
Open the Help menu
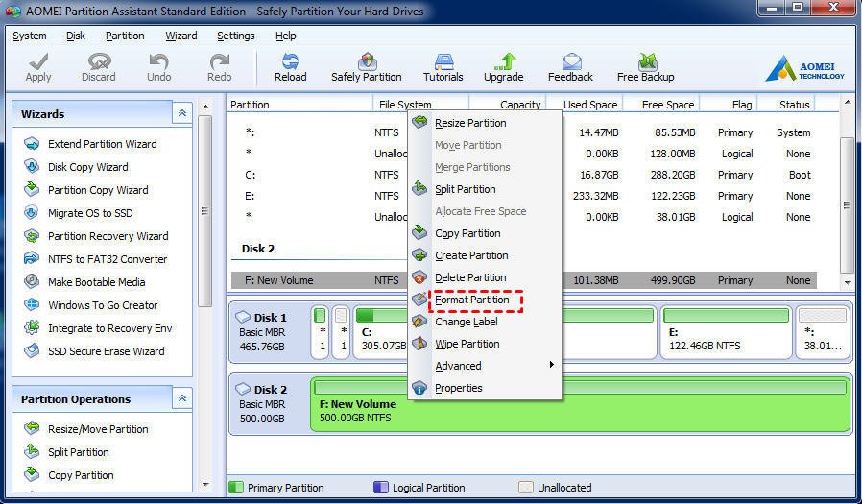click(285, 36)
